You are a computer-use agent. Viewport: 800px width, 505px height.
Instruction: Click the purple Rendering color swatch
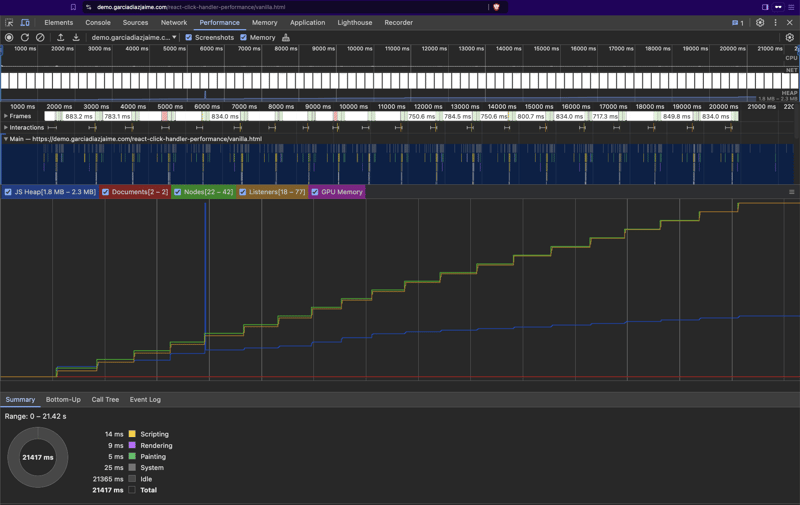132,445
